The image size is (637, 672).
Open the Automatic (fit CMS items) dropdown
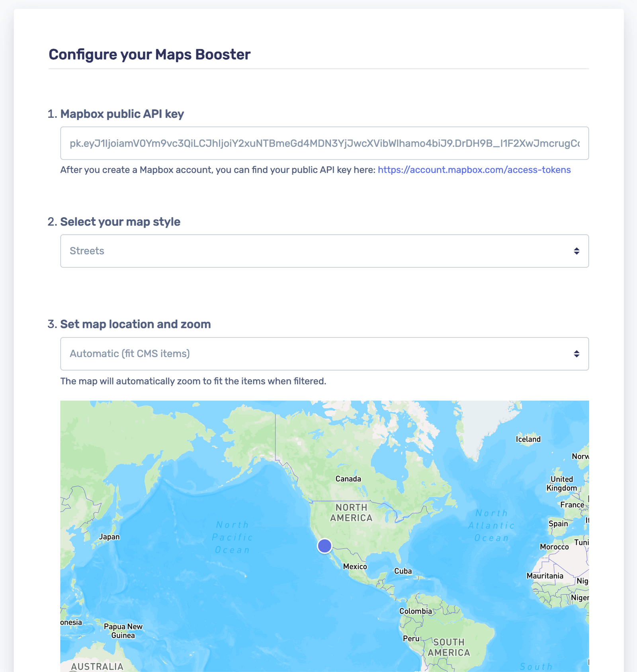(x=324, y=354)
